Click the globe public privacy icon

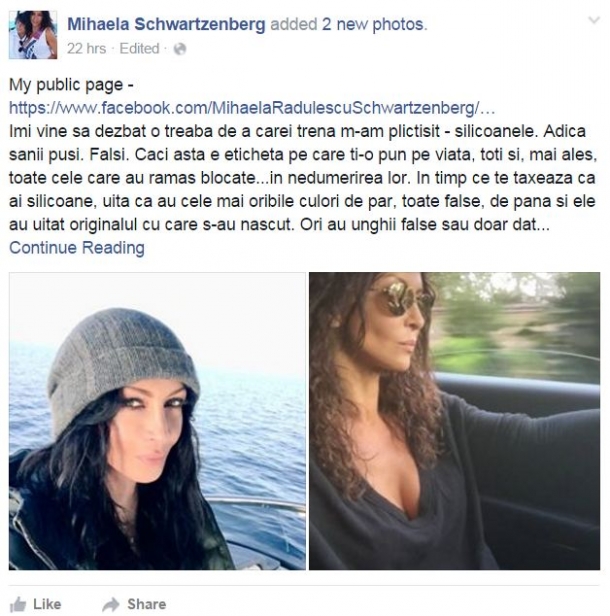180,49
